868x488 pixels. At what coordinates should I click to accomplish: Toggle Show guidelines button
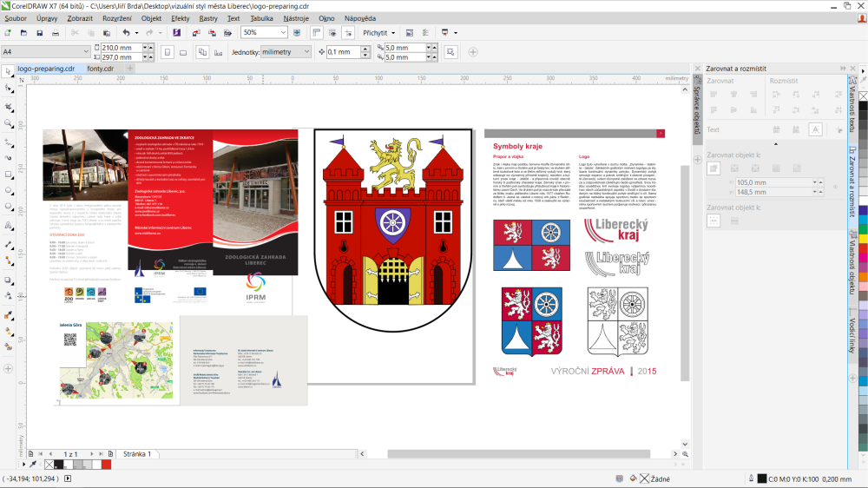[348, 33]
